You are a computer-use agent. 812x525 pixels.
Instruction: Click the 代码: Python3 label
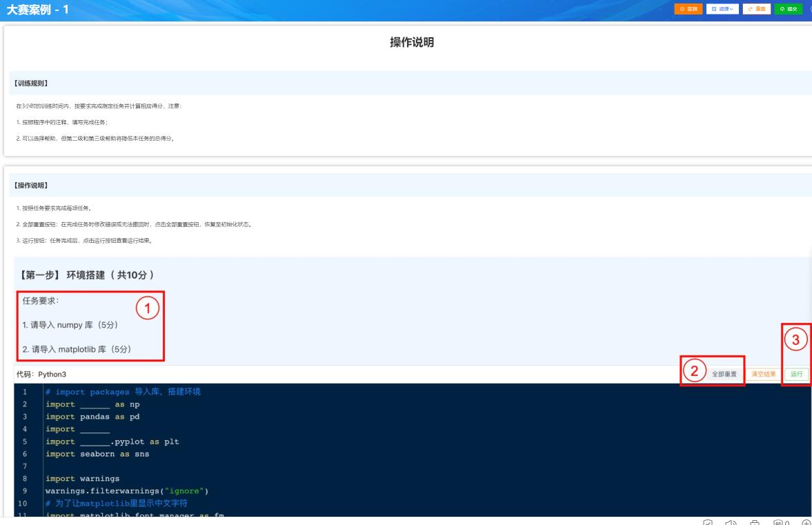[x=41, y=374]
